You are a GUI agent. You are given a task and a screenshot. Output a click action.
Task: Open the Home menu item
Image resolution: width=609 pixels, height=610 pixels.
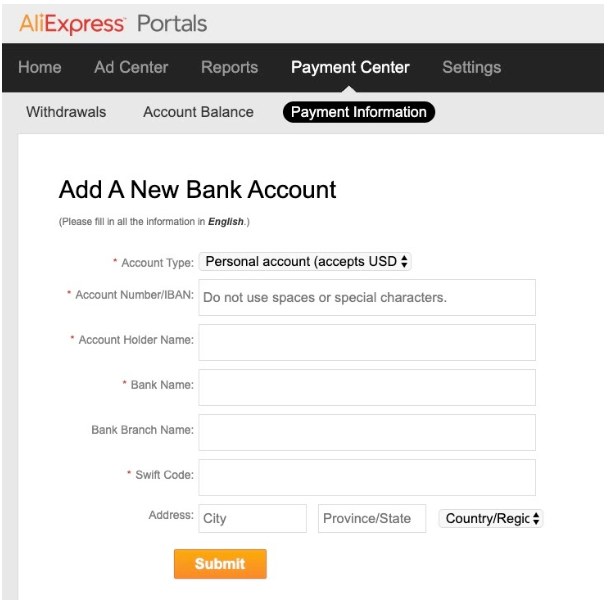click(x=40, y=67)
